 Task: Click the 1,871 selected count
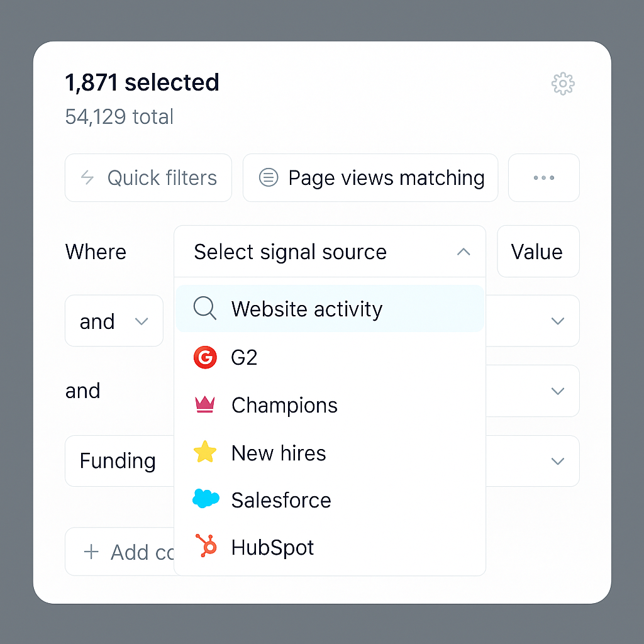142,82
